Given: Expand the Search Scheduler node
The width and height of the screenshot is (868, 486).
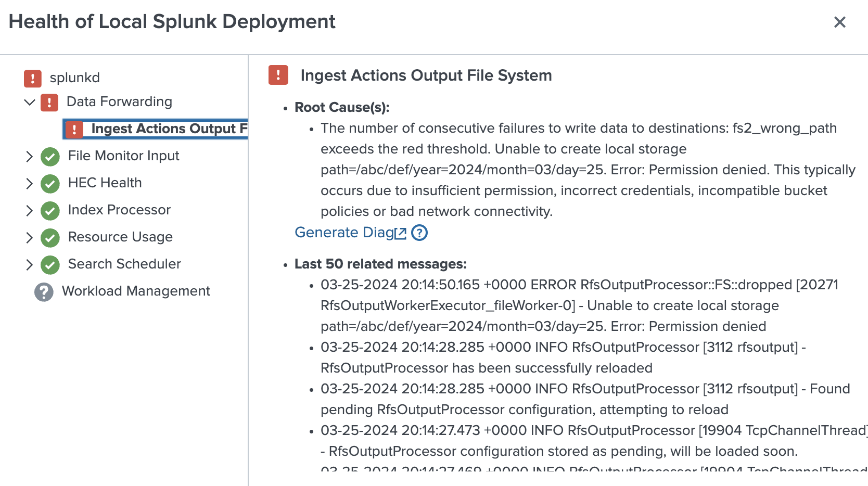Looking at the screenshot, I should (x=30, y=265).
